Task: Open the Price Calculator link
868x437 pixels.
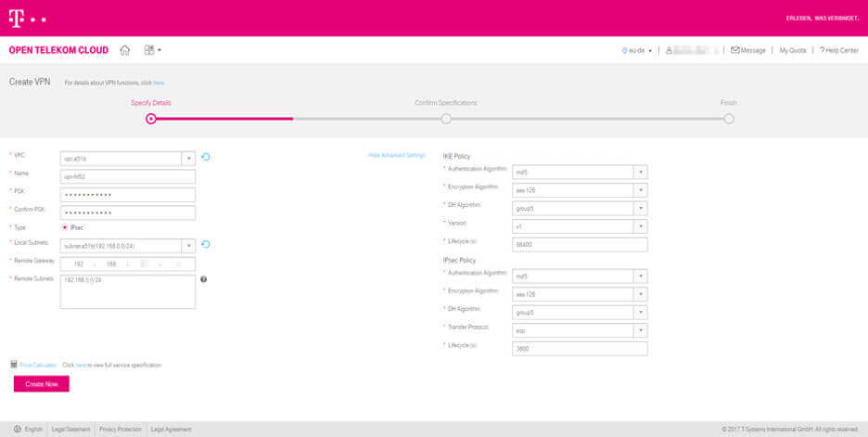Action: [x=38, y=366]
